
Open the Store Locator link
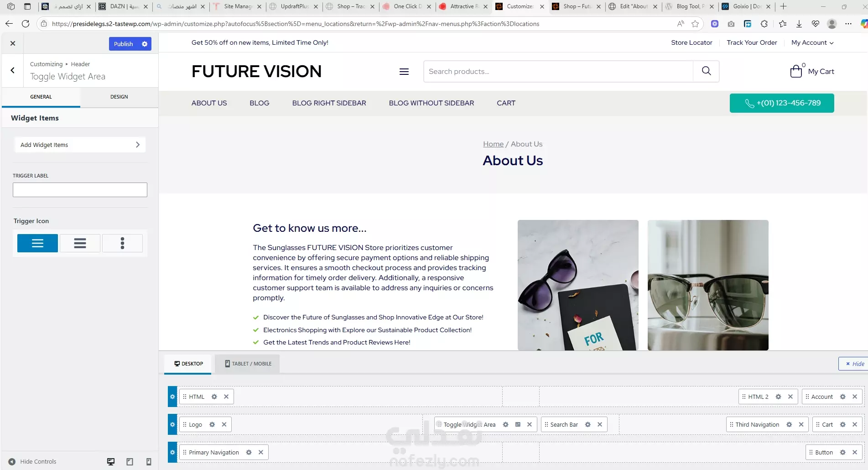(x=691, y=42)
